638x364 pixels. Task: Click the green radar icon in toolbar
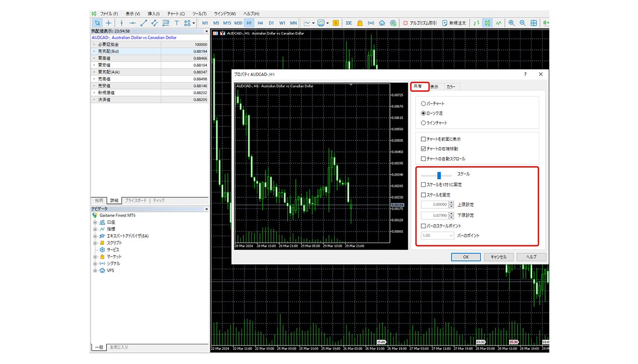coord(393,23)
